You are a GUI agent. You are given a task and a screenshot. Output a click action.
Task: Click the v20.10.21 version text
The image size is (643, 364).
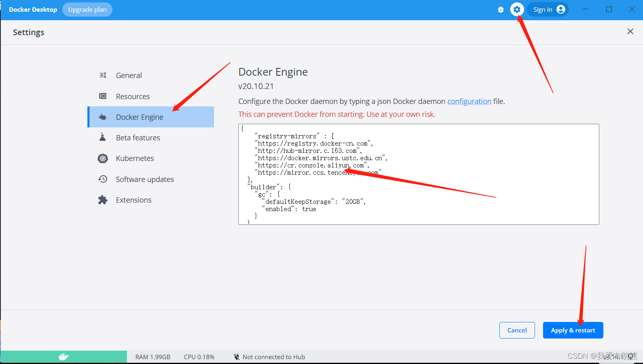256,86
